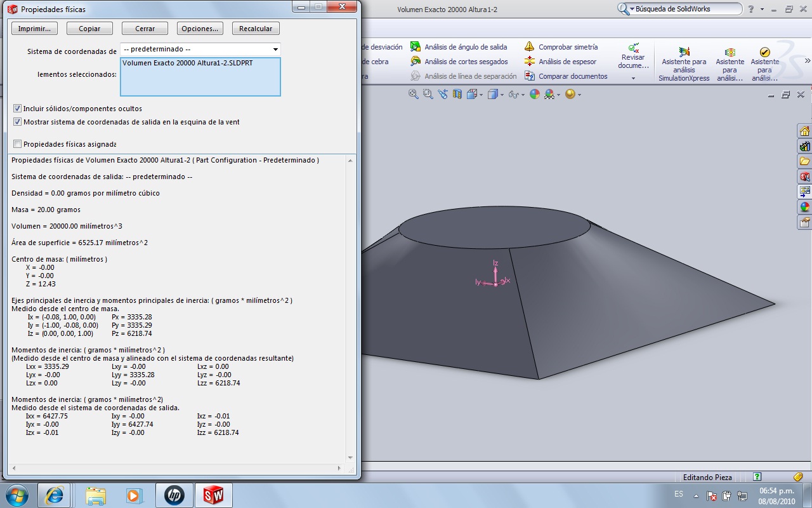
Task: Launch Comparar documentos tool
Action: [566, 76]
